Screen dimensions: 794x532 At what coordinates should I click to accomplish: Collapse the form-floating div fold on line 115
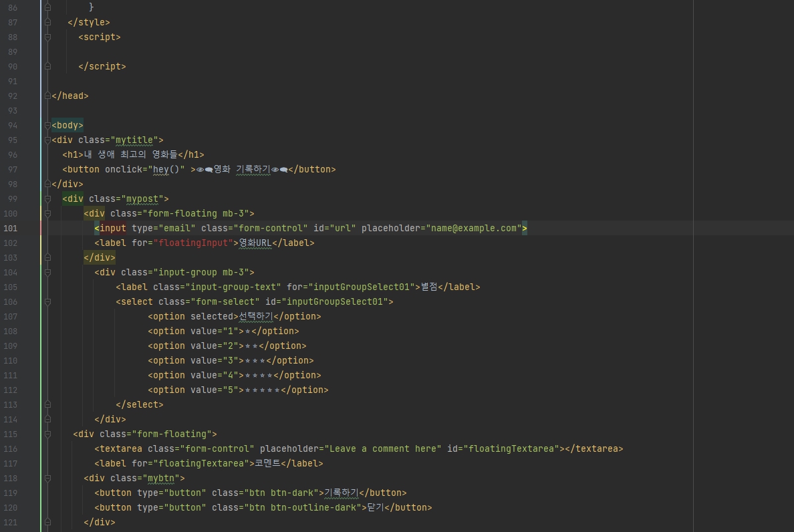pos(47,434)
